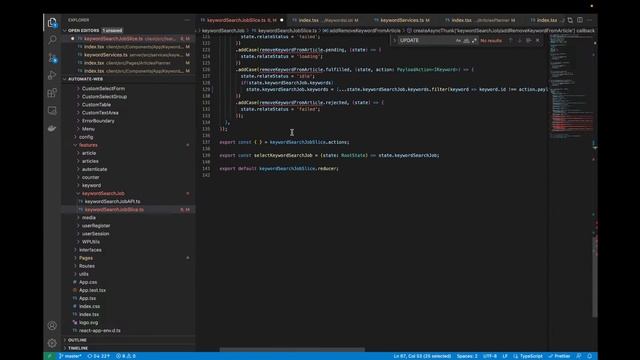Open the Manage gear icon
640x360 pixels.
pos(52,343)
